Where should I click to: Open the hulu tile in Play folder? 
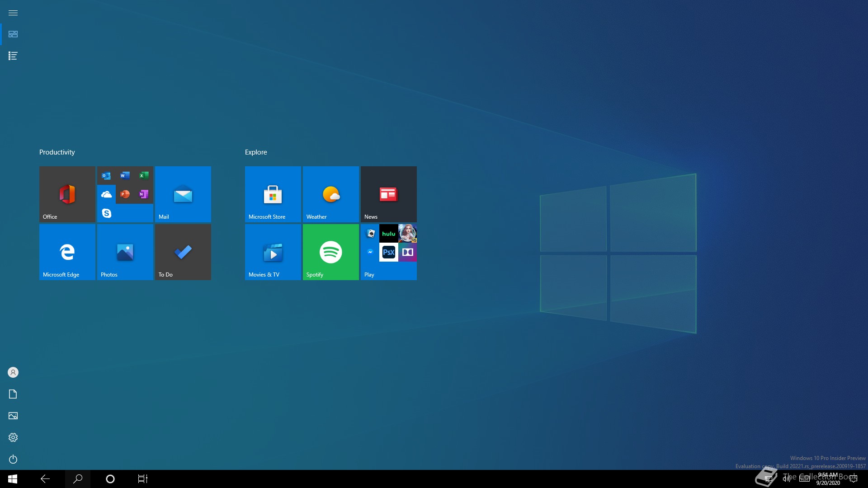388,234
